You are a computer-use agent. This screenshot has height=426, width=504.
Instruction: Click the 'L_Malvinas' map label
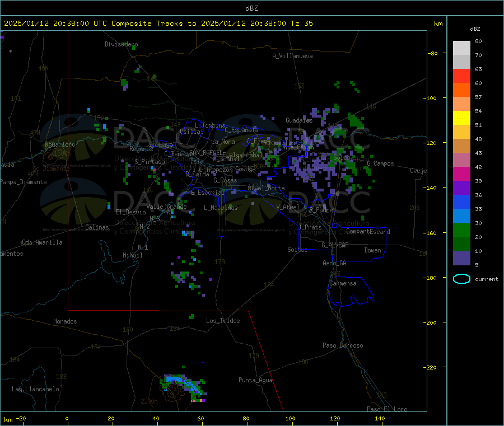tap(221, 208)
